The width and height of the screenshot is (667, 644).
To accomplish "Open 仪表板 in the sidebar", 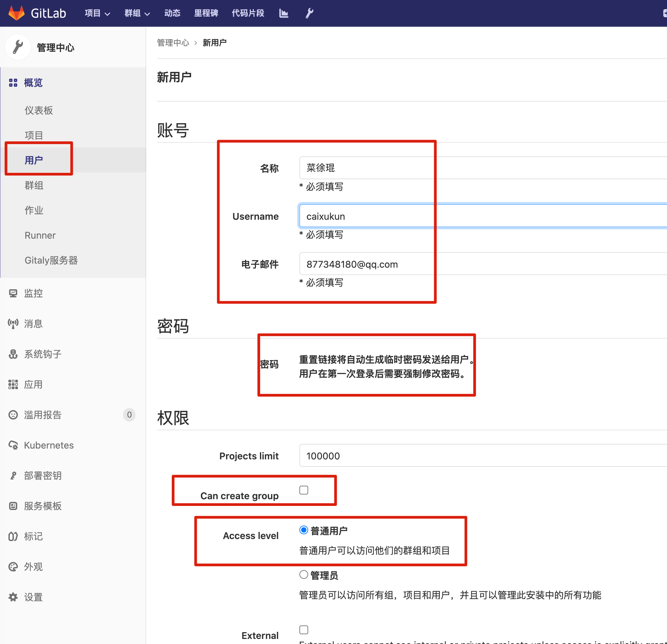I will coord(39,110).
